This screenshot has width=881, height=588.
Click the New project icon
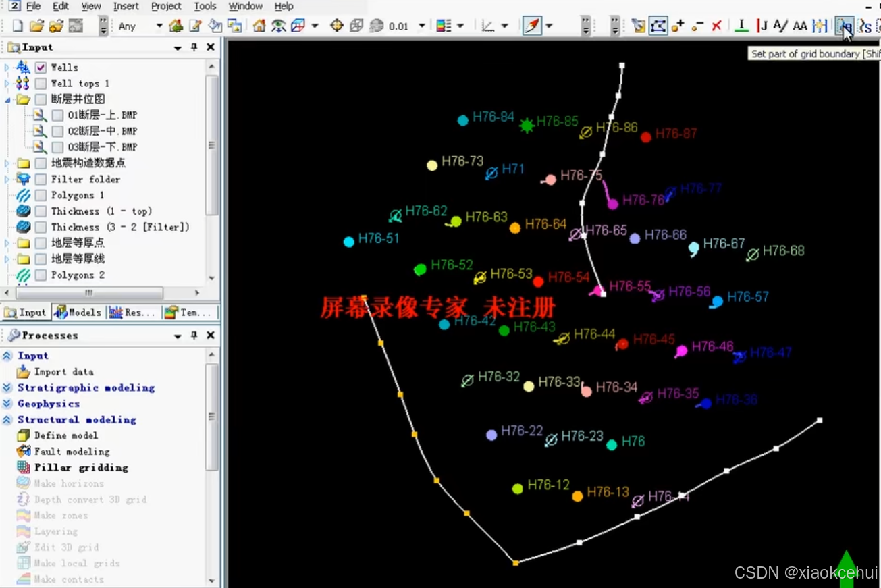tap(18, 26)
